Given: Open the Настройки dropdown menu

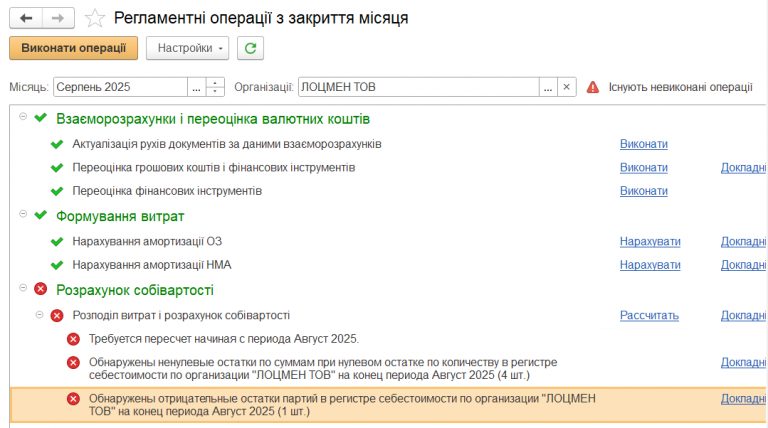Looking at the screenshot, I should [188, 48].
